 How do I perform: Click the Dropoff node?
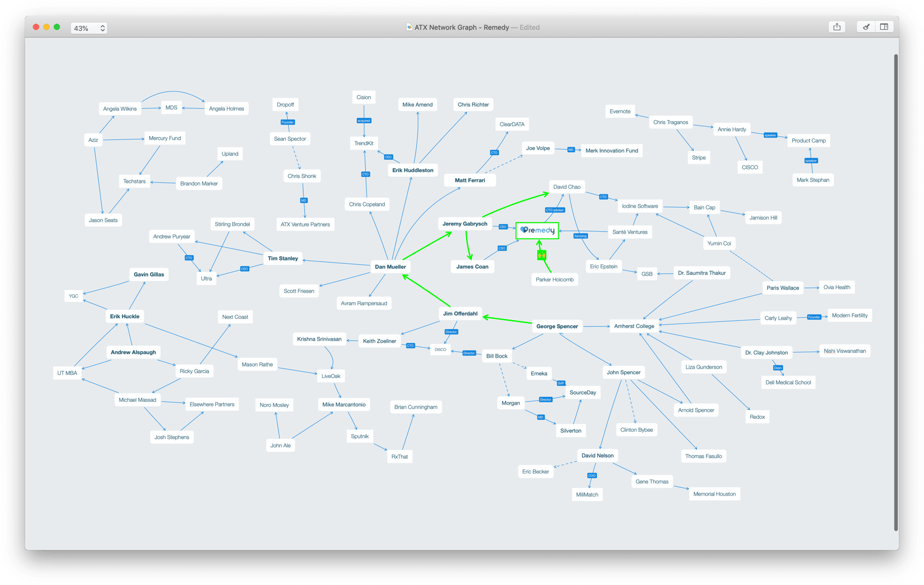(285, 105)
